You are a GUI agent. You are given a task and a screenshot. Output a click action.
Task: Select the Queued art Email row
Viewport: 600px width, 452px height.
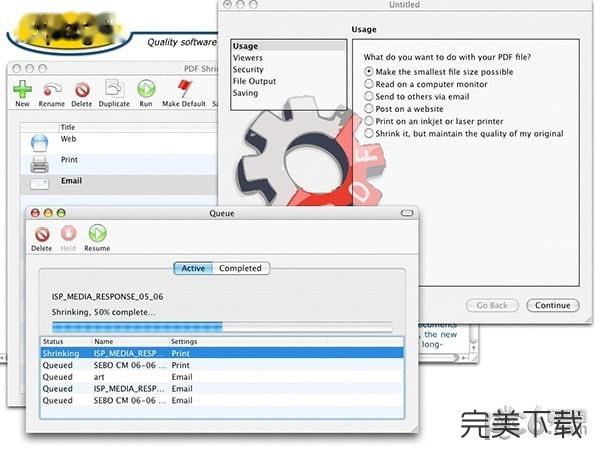[222, 377]
